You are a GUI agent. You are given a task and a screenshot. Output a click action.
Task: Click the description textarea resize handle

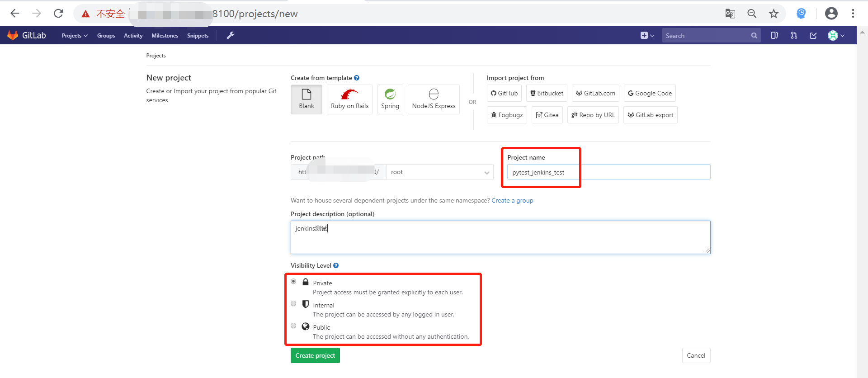[x=707, y=250]
